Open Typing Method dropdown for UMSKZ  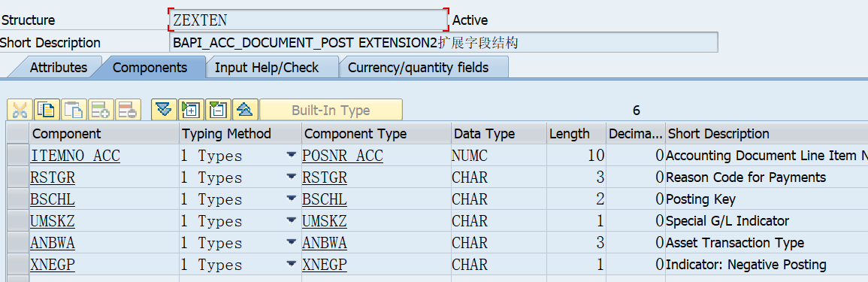point(291,220)
